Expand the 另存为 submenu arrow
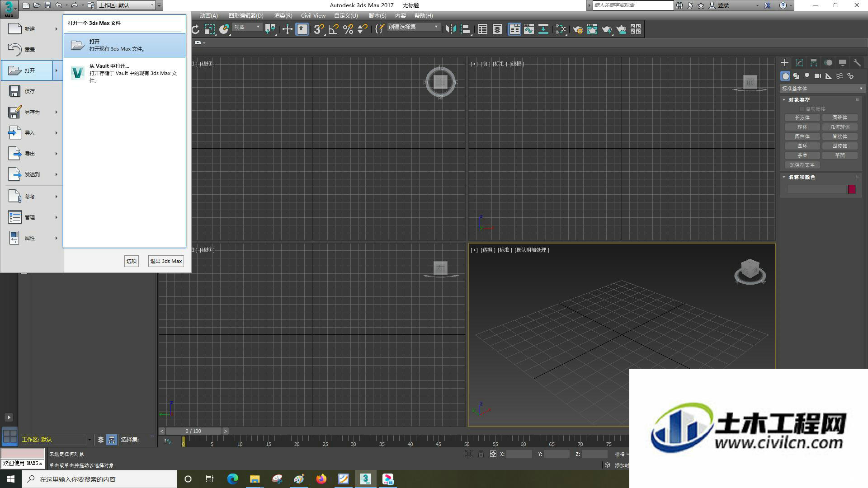Screen dimensions: 868x488 click(57, 112)
